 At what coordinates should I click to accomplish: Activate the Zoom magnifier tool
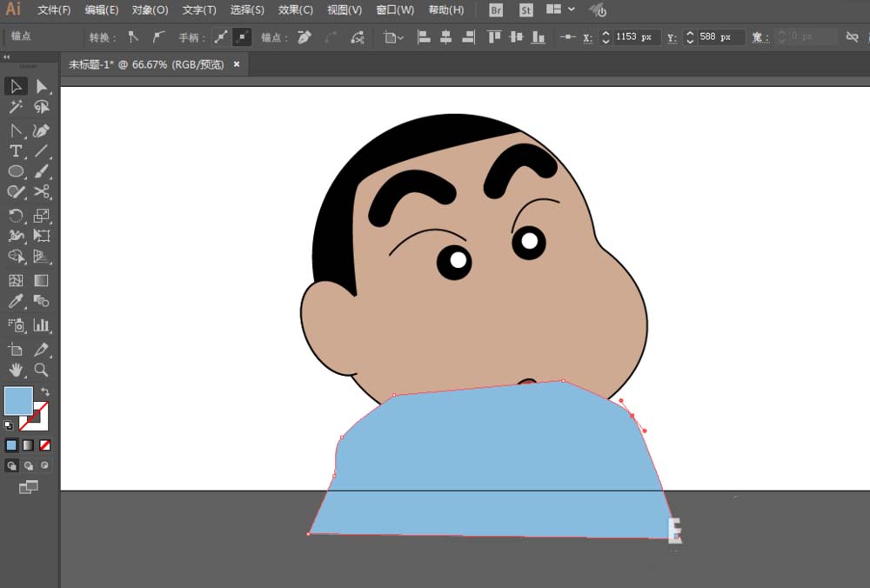pyautogui.click(x=41, y=370)
